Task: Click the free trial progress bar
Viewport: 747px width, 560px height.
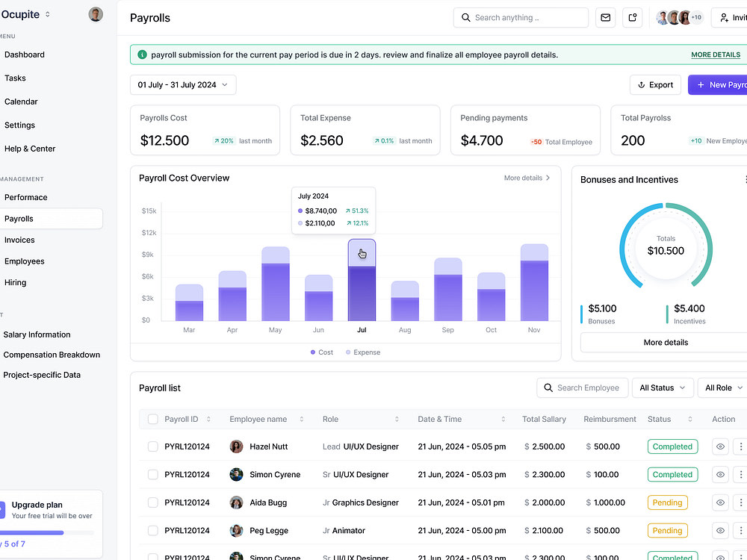Action: (46, 533)
